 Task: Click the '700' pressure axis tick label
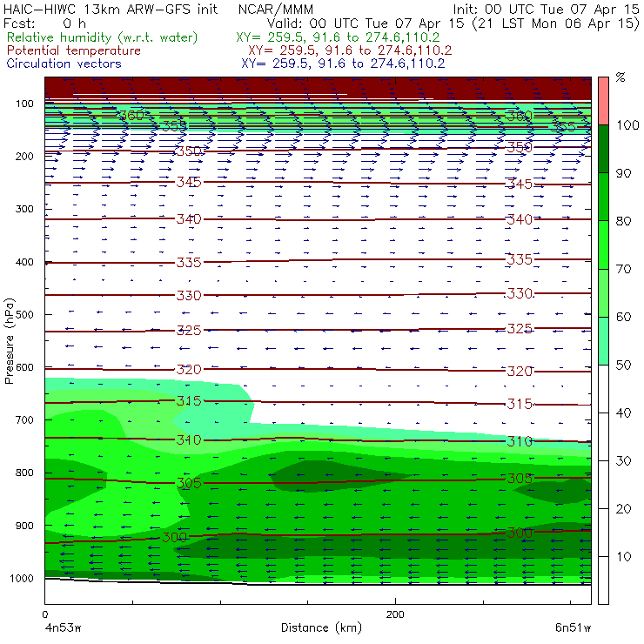[24, 419]
